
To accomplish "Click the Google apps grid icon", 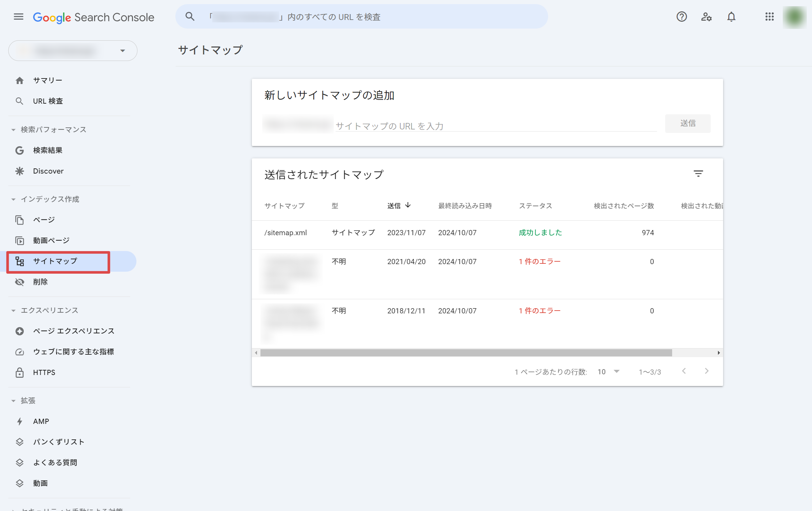I will pyautogui.click(x=769, y=17).
